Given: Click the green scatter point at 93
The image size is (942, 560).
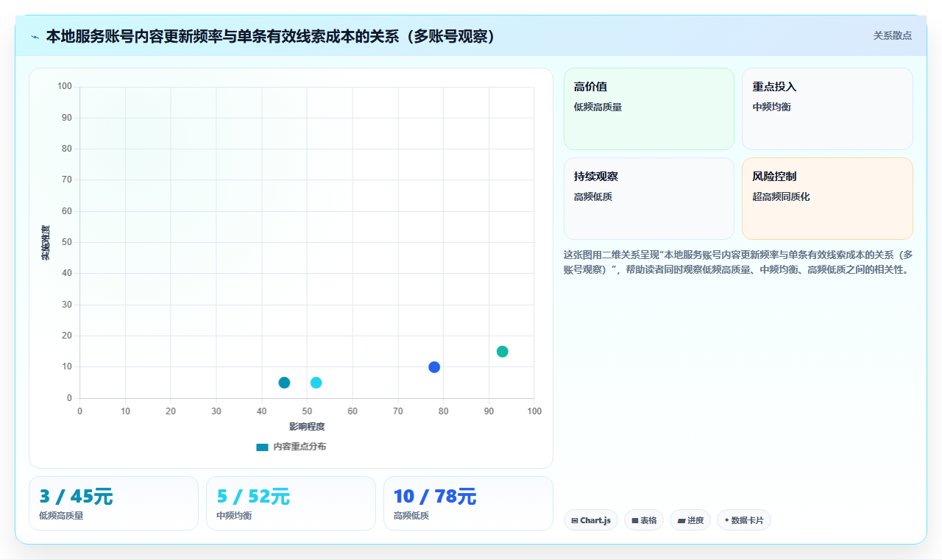Looking at the screenshot, I should [503, 352].
